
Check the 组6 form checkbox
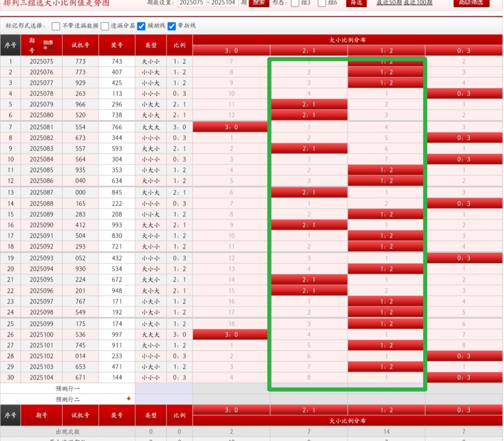pos(322,3)
